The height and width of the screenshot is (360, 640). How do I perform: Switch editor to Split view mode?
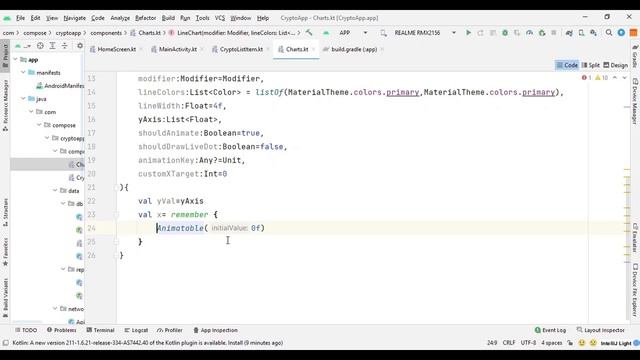pyautogui.click(x=590, y=65)
